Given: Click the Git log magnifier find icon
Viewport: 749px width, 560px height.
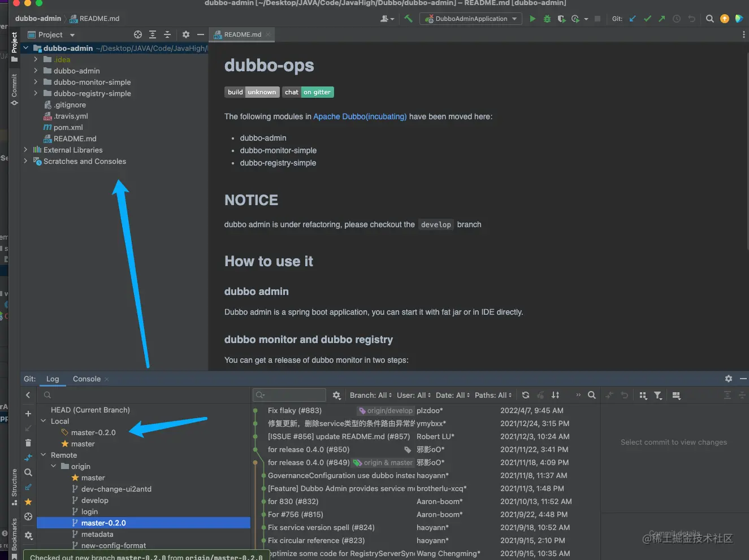Looking at the screenshot, I should (x=592, y=395).
